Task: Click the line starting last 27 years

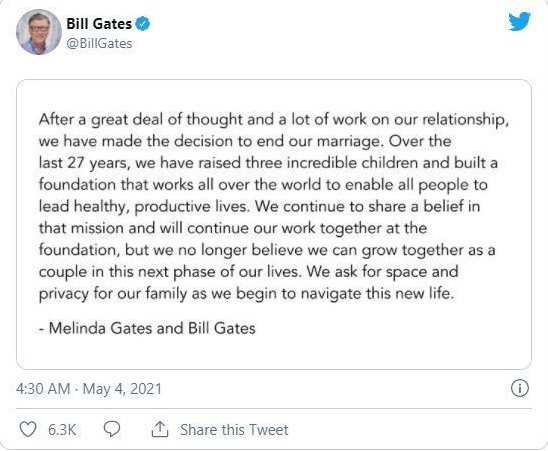Action: point(268,163)
